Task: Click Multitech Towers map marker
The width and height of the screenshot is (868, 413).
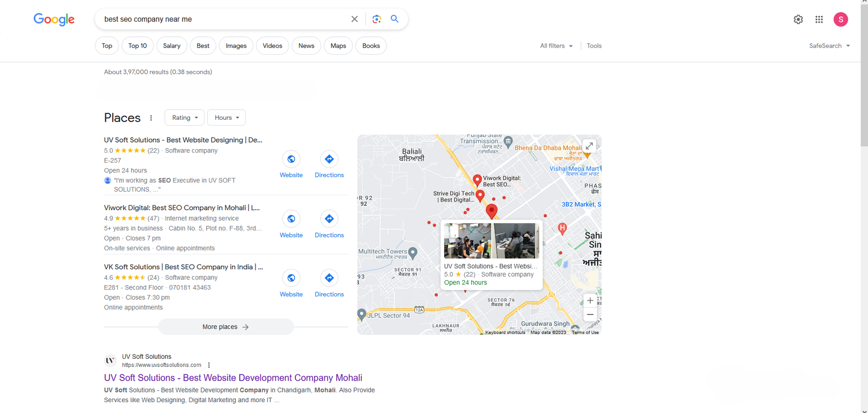Action: 413,252
